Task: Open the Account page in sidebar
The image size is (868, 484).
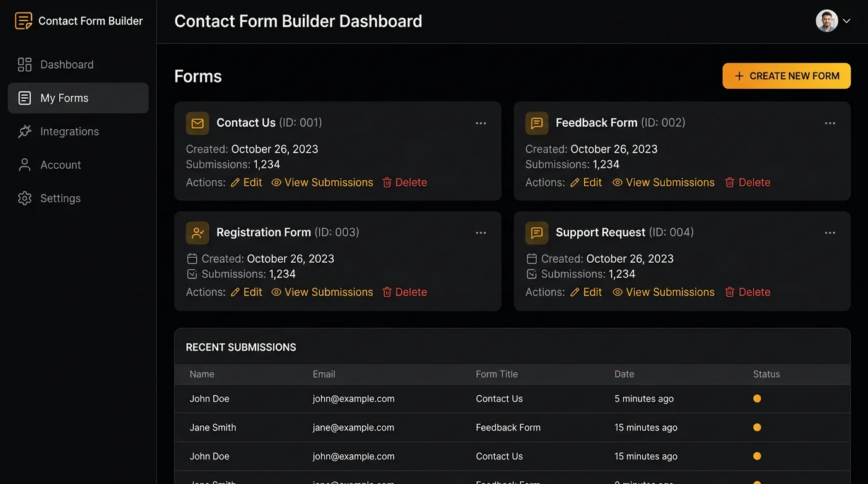Action: click(78, 164)
